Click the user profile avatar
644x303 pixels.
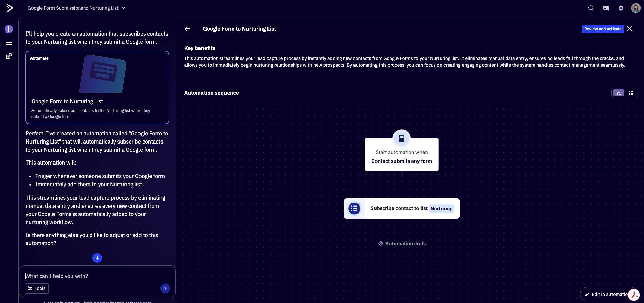coord(636,8)
